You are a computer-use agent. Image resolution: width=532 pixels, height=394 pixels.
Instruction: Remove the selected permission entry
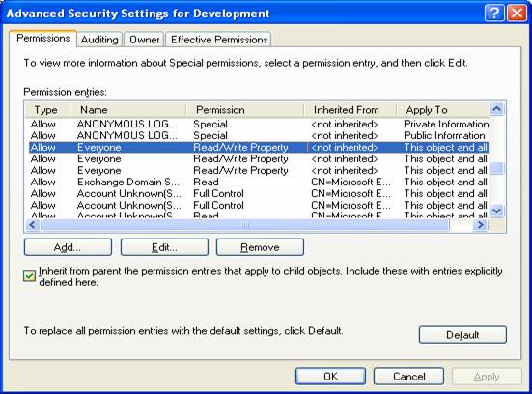pos(260,247)
